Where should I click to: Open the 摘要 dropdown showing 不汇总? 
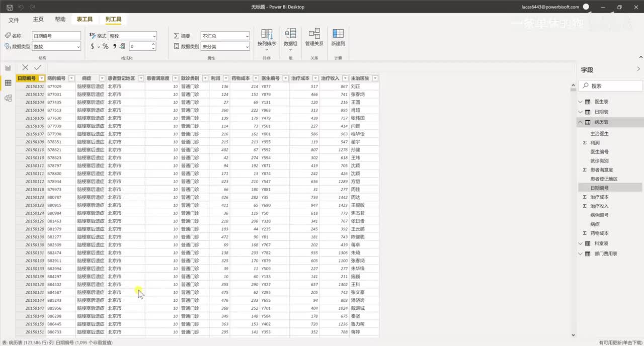click(x=225, y=36)
